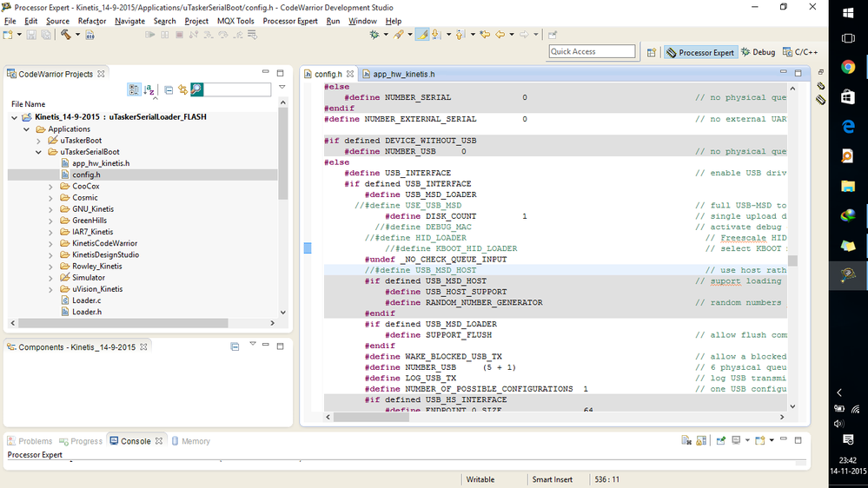
Task: Click the Build hammer icon in toolbar
Action: click(x=66, y=35)
